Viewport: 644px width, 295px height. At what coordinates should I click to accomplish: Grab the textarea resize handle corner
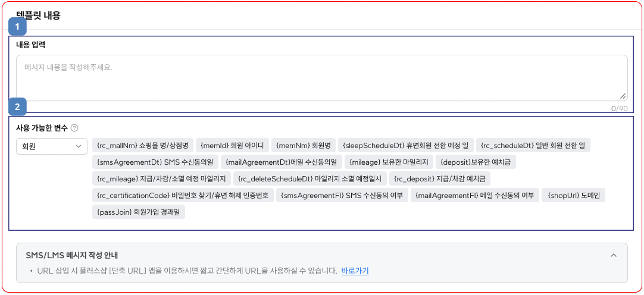(623, 96)
